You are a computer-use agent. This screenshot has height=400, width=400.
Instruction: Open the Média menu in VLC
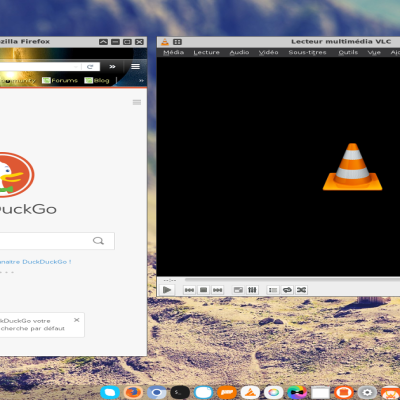173,52
